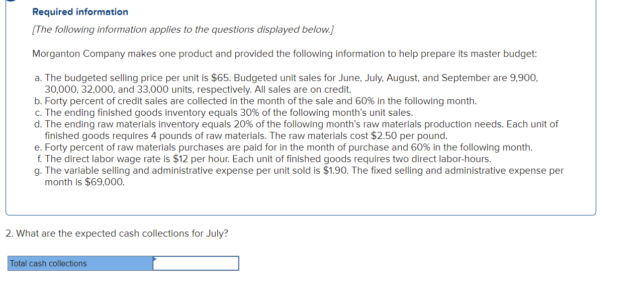Click the answer input field for Total cash collections
The image size is (644, 294).
196,263
